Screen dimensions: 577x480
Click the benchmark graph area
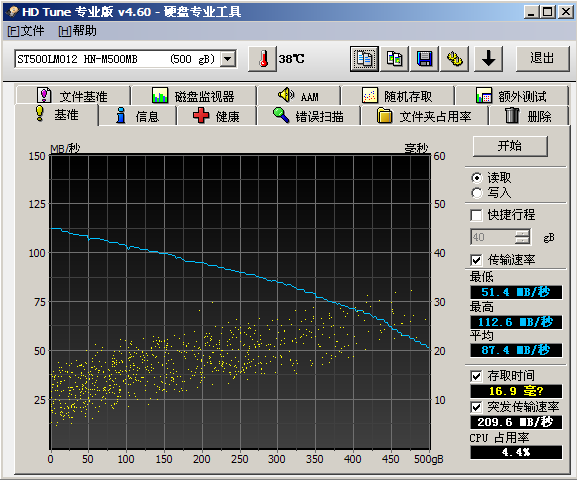240,301
